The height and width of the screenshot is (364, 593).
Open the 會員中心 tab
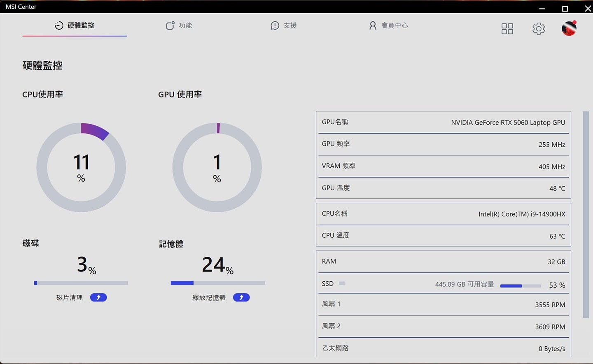394,26
